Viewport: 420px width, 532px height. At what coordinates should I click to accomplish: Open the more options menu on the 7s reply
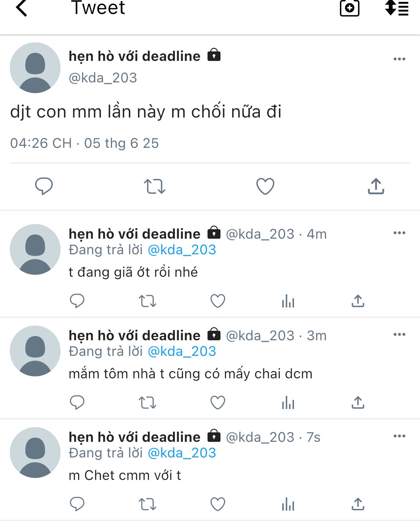click(399, 436)
